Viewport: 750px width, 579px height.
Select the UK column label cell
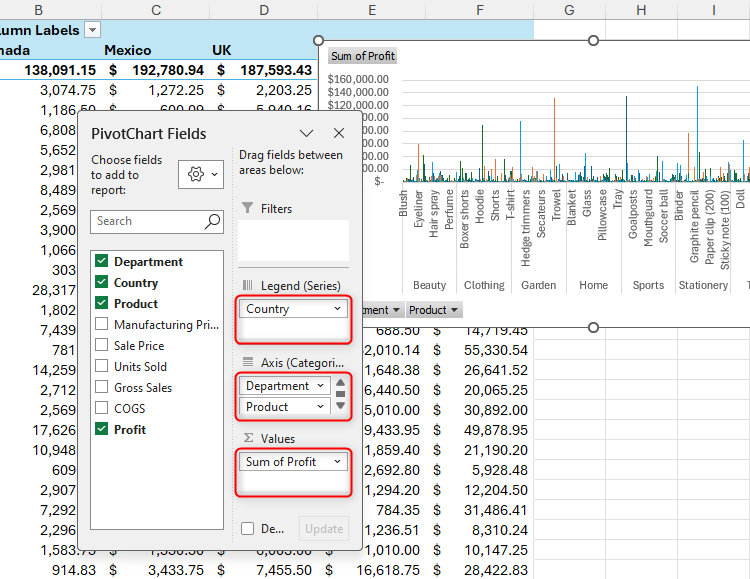pyautogui.click(x=264, y=50)
